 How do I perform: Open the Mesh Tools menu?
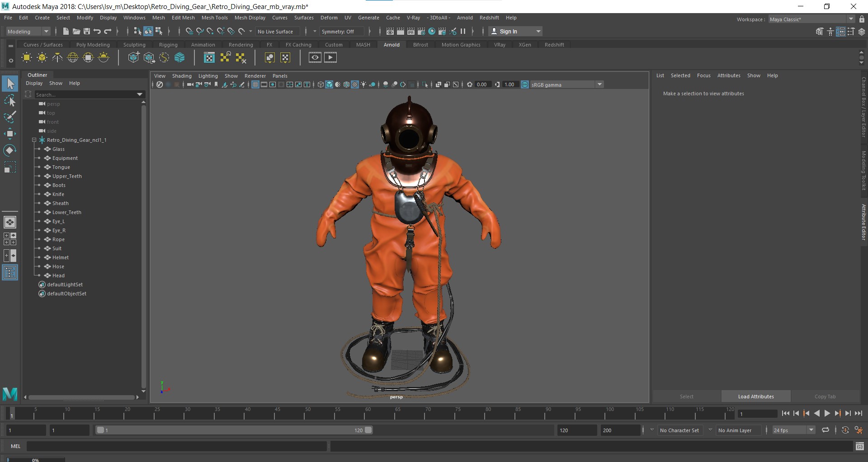coord(214,18)
